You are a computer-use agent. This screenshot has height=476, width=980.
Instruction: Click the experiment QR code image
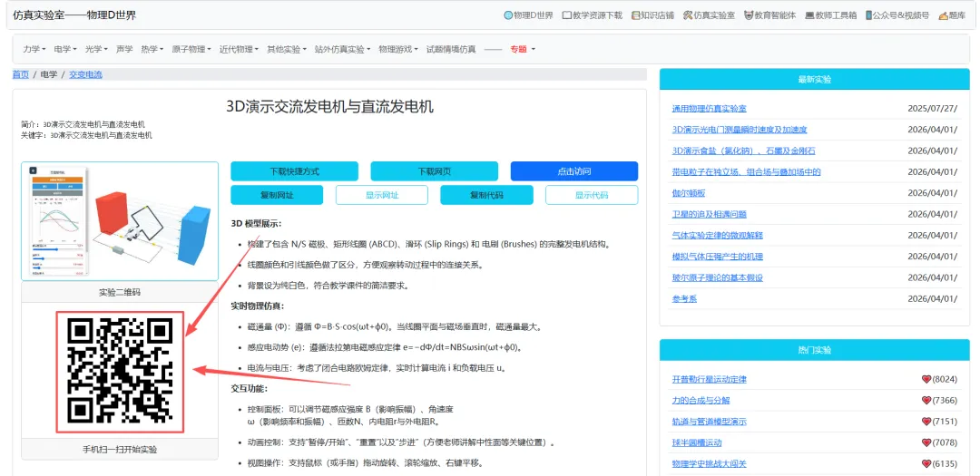coord(120,370)
